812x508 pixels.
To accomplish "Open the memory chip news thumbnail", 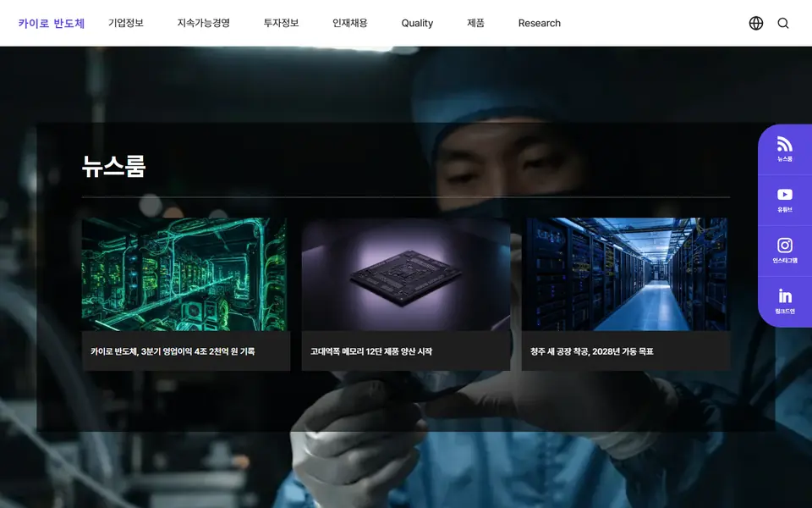I will [406, 274].
